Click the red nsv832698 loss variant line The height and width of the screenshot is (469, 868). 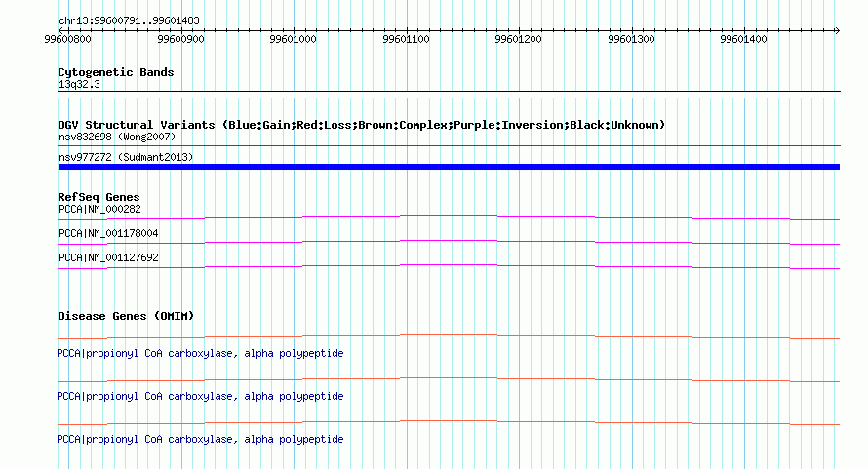point(449,145)
